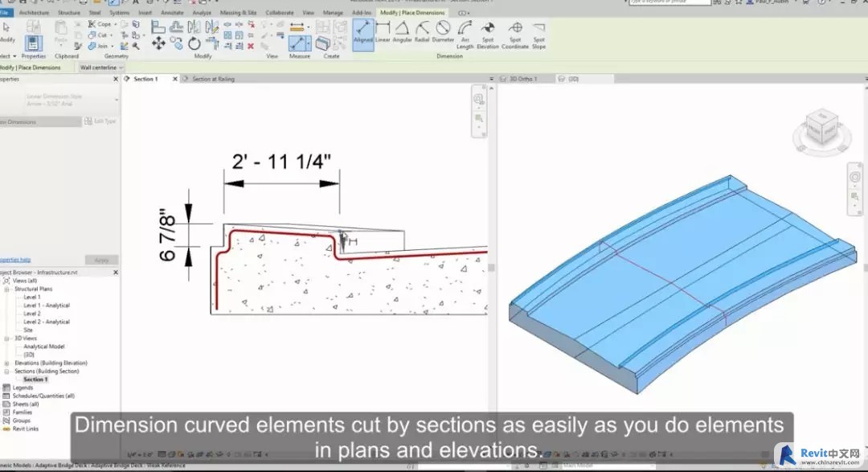Select Analytical Model under 3D Views
Image resolution: width=868 pixels, height=472 pixels.
pos(43,347)
